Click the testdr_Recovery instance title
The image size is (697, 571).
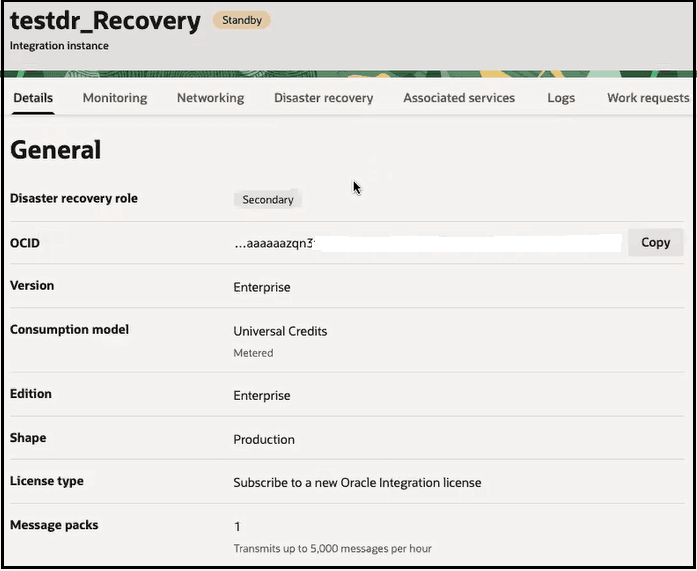click(105, 21)
